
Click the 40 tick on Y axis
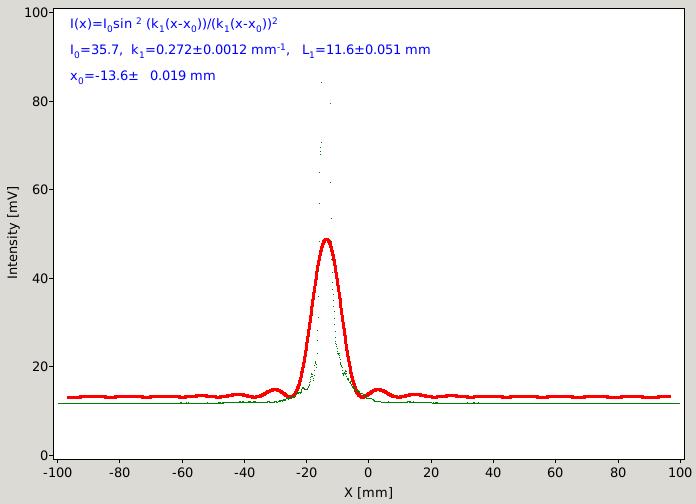[x=40, y=278]
